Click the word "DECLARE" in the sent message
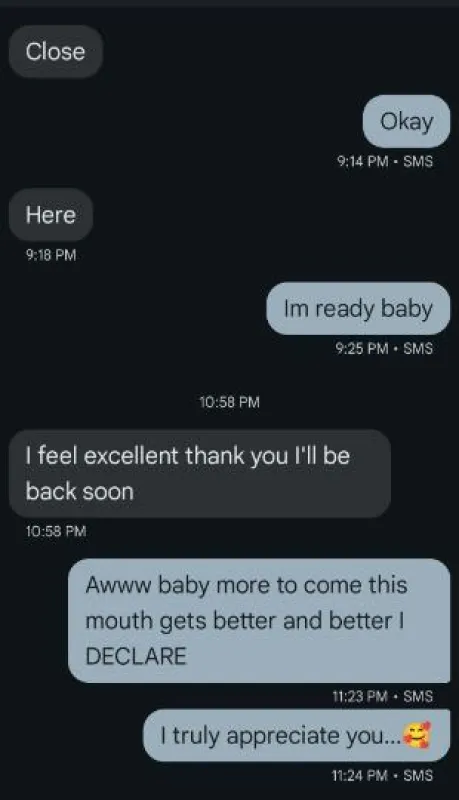Screen dimensions: 459x800 (x=136, y=656)
